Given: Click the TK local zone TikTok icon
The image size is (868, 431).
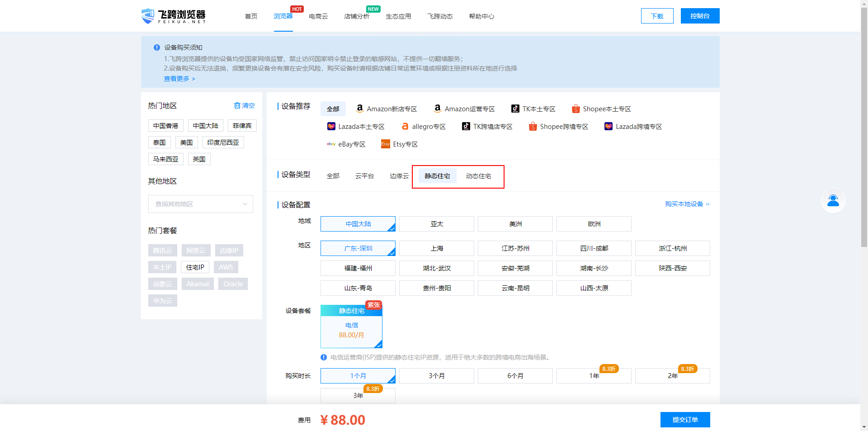Looking at the screenshot, I should pos(515,109).
